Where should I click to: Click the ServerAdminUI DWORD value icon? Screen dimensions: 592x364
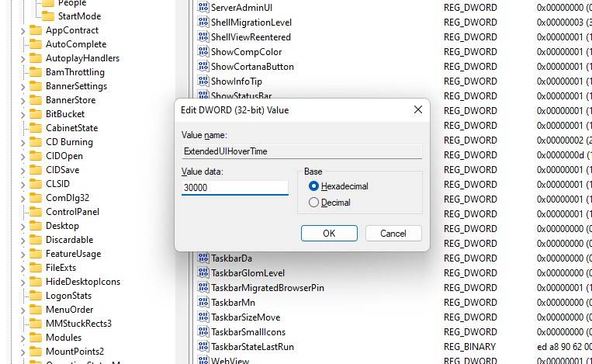(x=203, y=7)
